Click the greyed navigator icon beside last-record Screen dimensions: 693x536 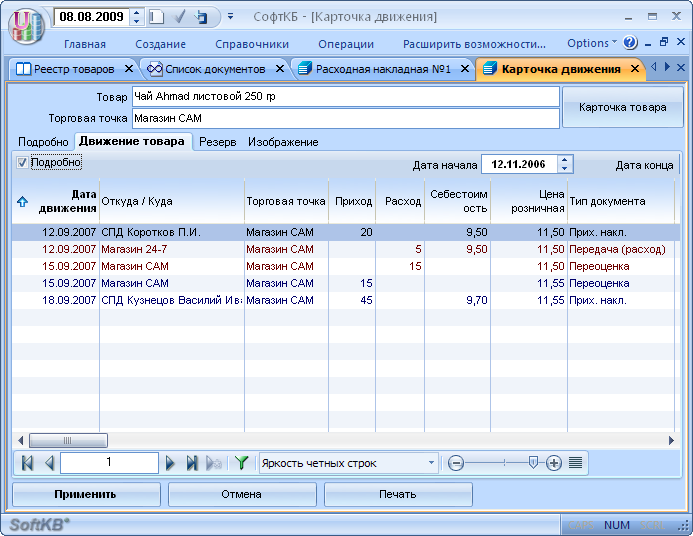coord(214,463)
